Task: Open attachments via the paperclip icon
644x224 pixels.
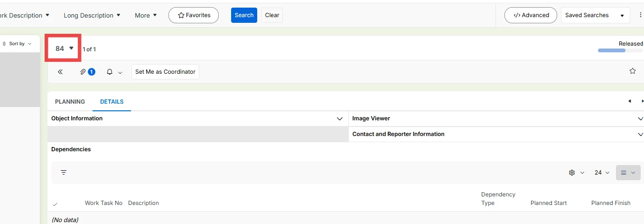Action: [83, 72]
